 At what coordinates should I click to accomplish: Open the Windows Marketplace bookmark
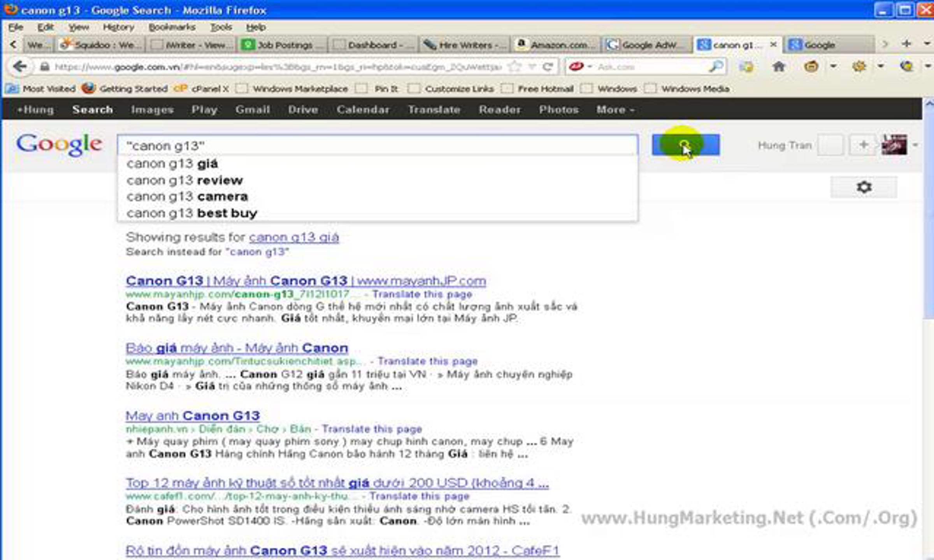click(x=292, y=89)
